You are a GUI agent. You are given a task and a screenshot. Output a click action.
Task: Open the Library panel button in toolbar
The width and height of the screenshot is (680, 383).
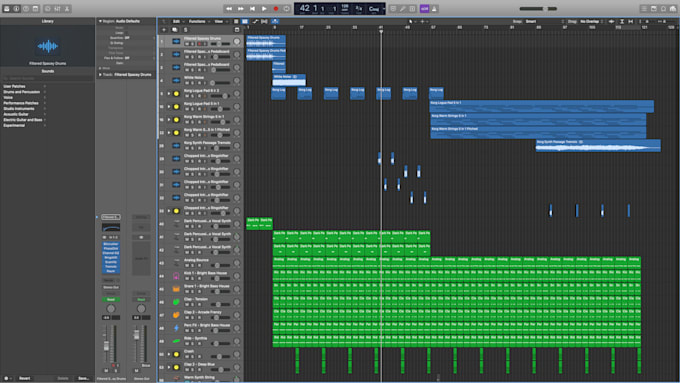point(7,9)
